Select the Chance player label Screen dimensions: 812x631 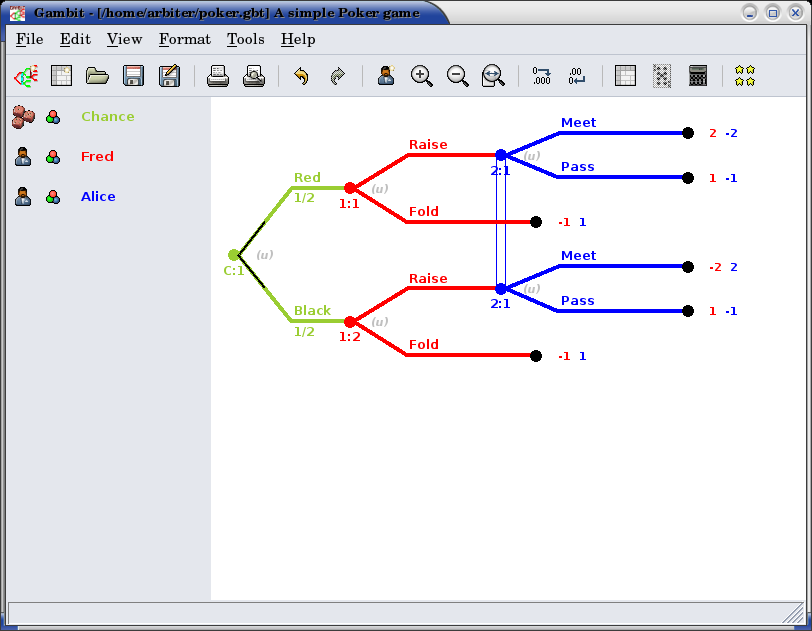pyautogui.click(x=107, y=117)
